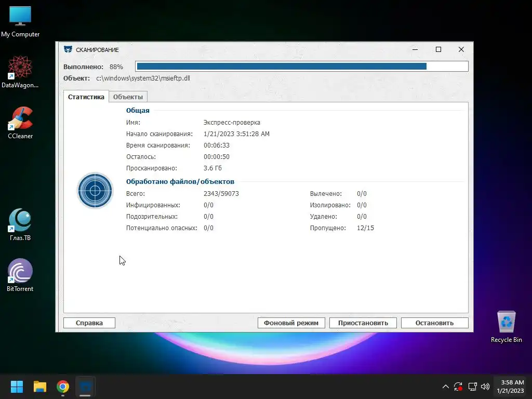This screenshot has height=399, width=532.
Task: Click the scanned size 3.6 Гб
Action: [x=212, y=168]
